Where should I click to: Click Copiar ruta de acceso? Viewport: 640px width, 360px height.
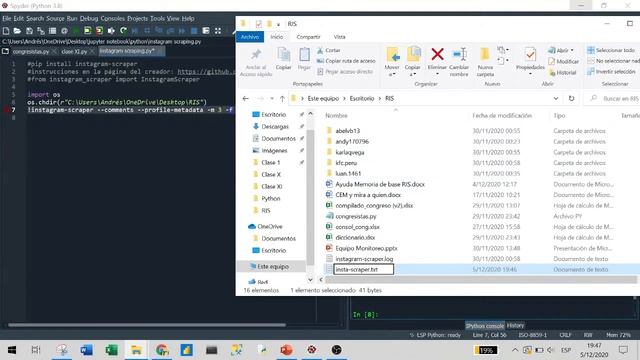tap(346, 61)
